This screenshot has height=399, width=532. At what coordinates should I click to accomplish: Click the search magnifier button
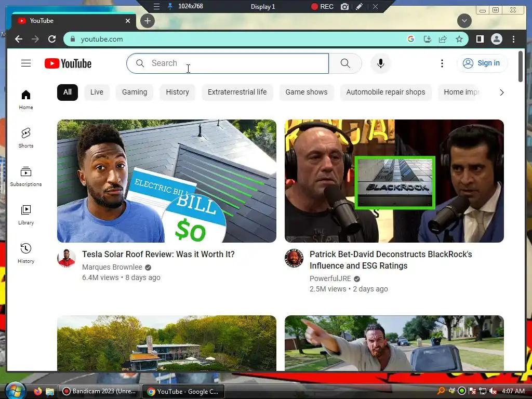345,63
